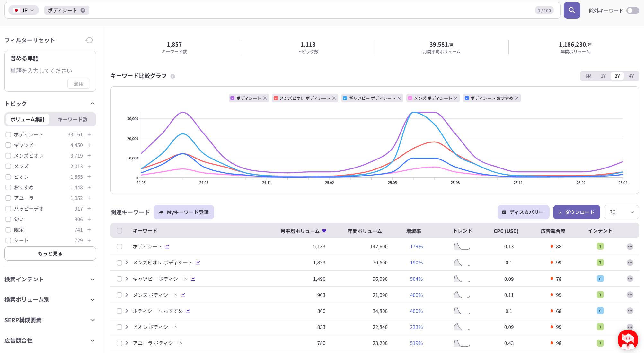
Task: Remove メンズ ボディシート from graph legend
Action: coord(456,98)
